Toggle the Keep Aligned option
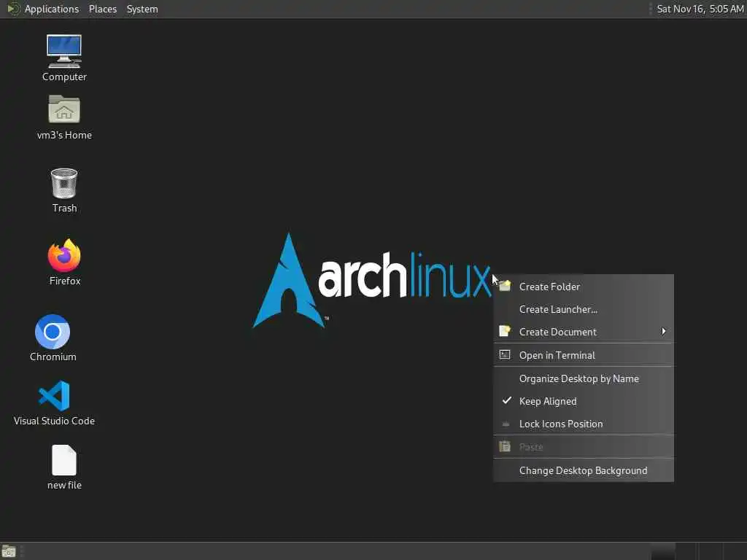747x560 pixels. coord(584,402)
